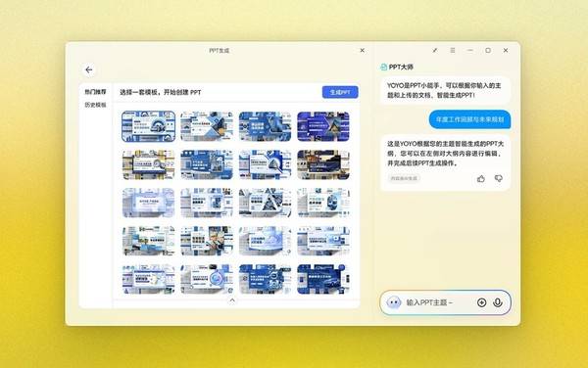Activate the microphone voice input icon
The image size is (588, 368).
click(x=498, y=302)
